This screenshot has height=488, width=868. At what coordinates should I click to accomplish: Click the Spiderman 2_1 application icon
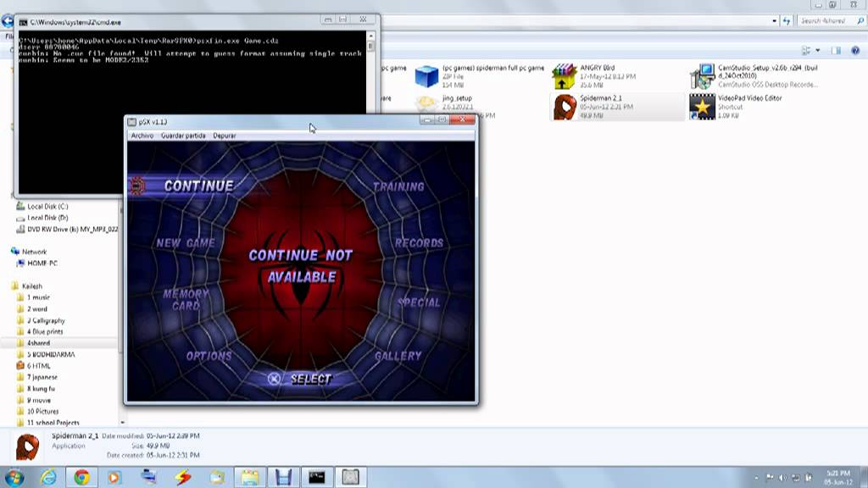point(564,107)
